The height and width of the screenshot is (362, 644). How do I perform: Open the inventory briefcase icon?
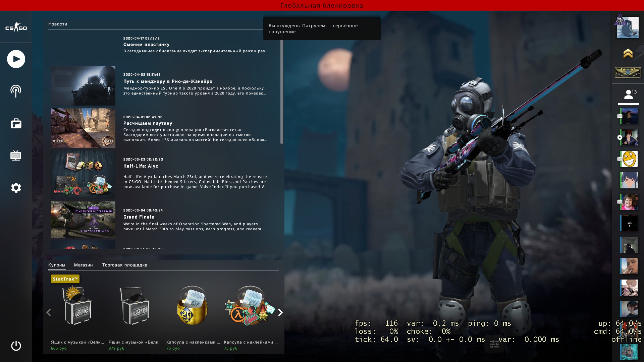16,124
